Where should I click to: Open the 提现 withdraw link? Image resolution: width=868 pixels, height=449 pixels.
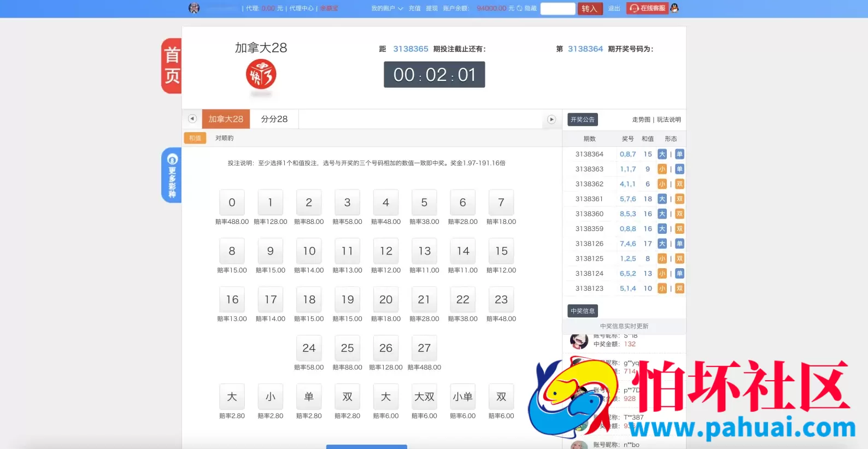click(432, 8)
